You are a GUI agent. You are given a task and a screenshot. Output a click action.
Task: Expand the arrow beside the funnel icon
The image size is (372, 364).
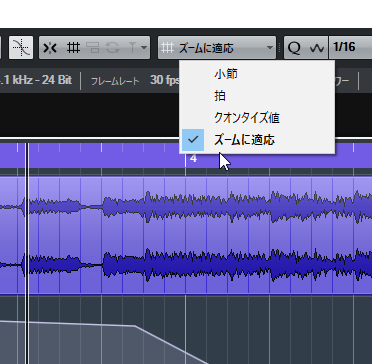pos(144,48)
